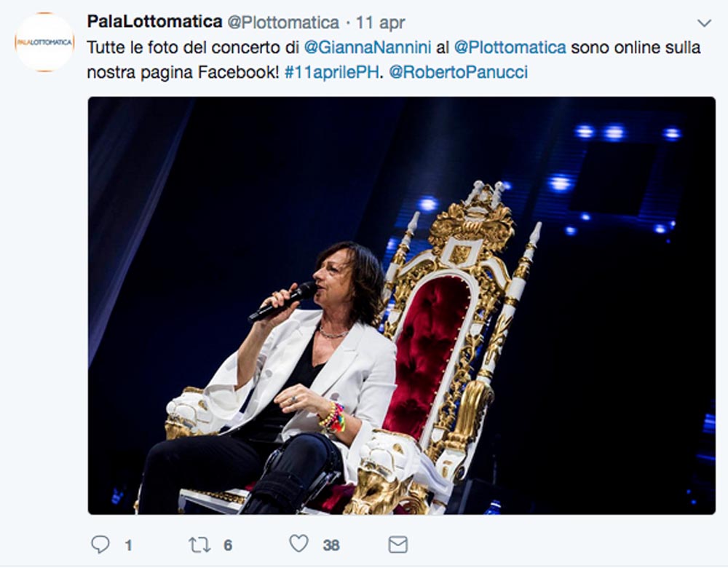Click the retweet count showing 6
728x568 pixels.
[227, 545]
